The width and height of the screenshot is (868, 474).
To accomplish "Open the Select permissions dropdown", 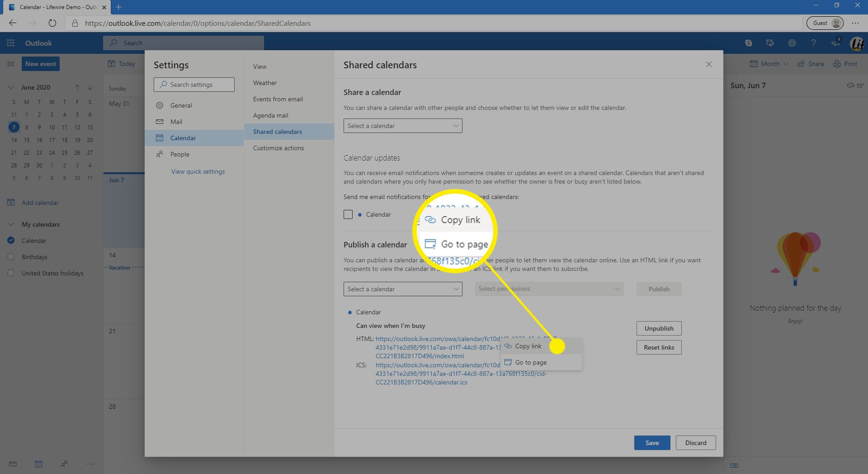I will tap(549, 289).
